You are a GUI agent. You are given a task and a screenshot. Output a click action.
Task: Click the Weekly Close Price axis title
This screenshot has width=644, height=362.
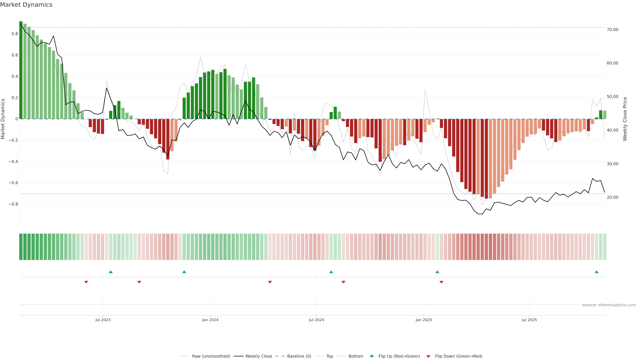[625, 119]
